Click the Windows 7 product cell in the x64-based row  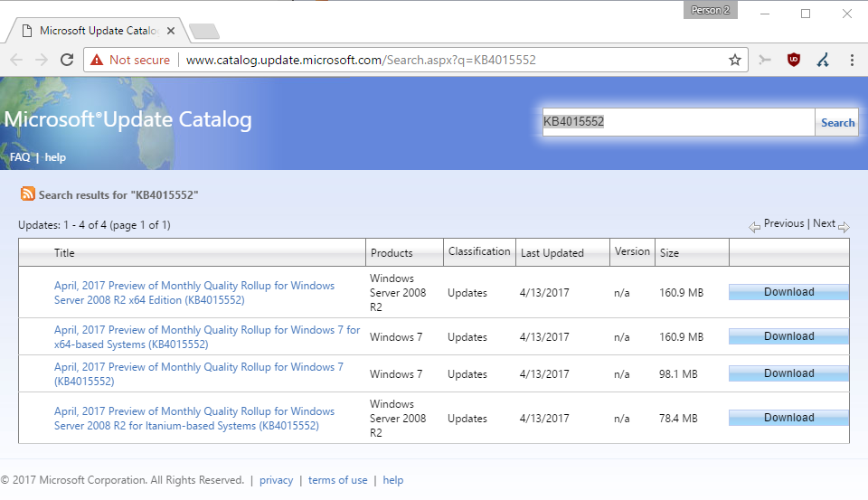coord(396,337)
